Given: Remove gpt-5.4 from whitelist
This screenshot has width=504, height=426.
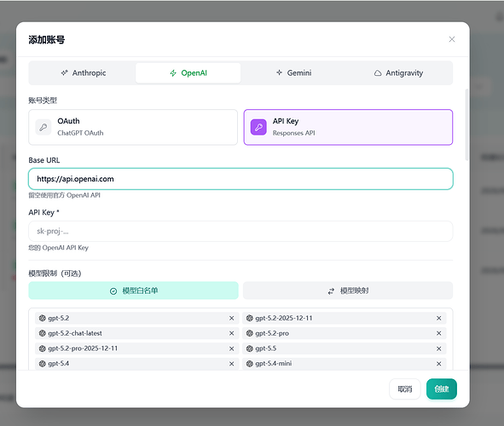Looking at the screenshot, I should [x=231, y=364].
